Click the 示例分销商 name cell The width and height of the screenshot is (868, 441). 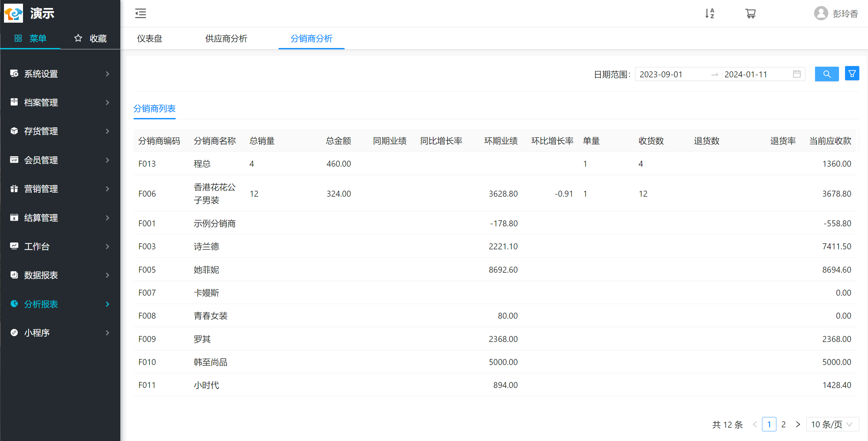point(215,223)
